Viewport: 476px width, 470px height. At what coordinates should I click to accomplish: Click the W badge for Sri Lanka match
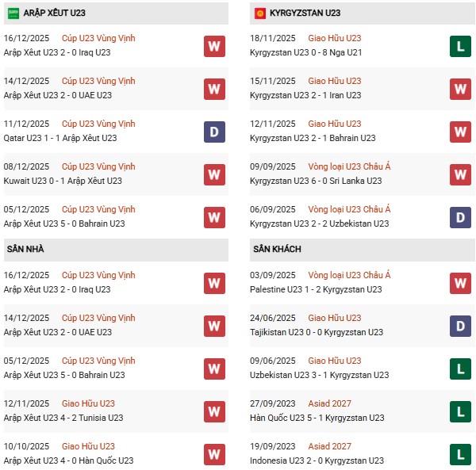pos(460,174)
